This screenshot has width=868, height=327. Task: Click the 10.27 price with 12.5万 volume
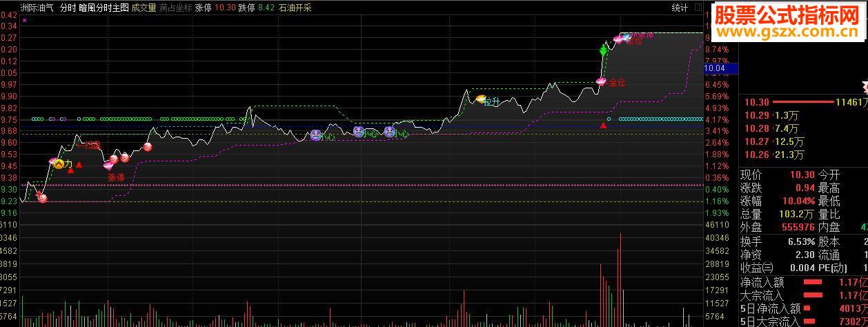pos(775,141)
